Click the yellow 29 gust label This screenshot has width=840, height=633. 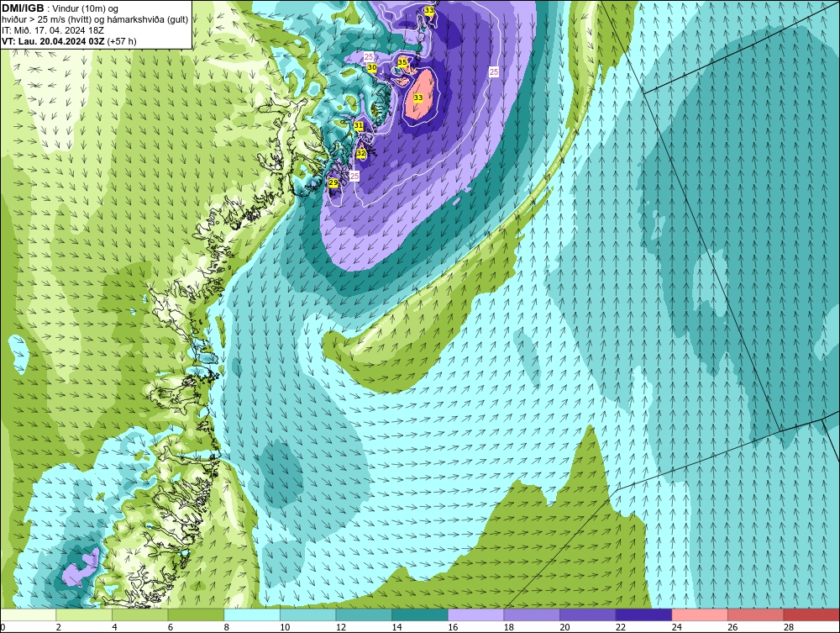[x=333, y=183]
